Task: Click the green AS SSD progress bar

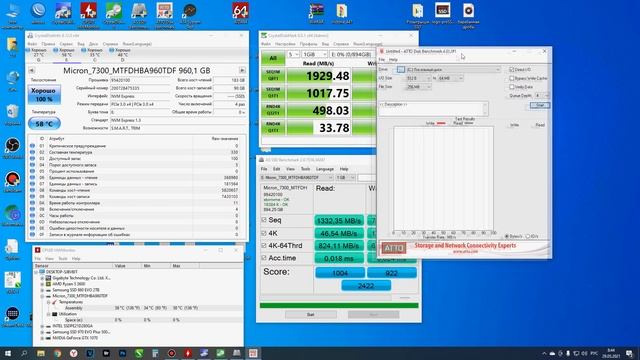Action: pyautogui.click(x=339, y=305)
